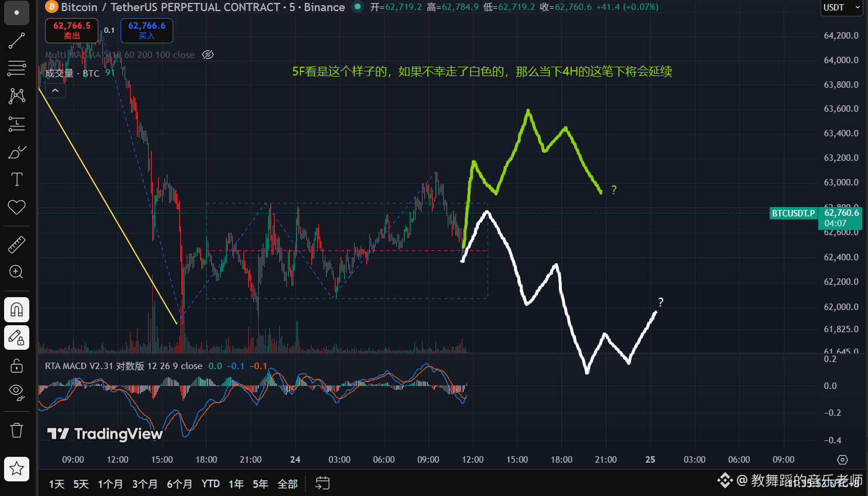Select the green 5F annotation text

482,71
